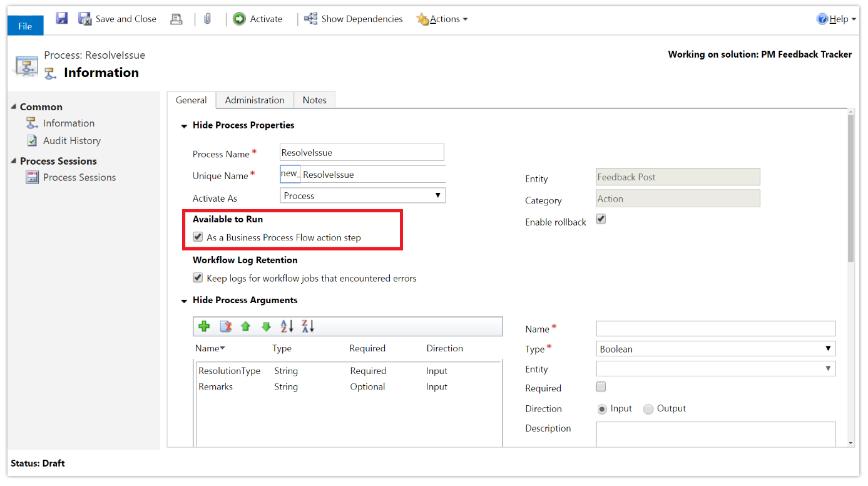Select the Remarks argument row

point(349,387)
